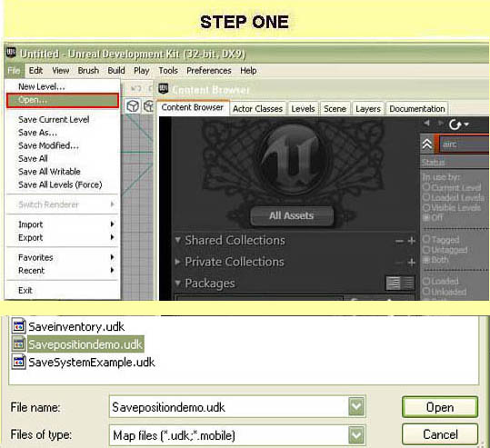
Task: Switch to the Scene tab
Action: [x=335, y=109]
